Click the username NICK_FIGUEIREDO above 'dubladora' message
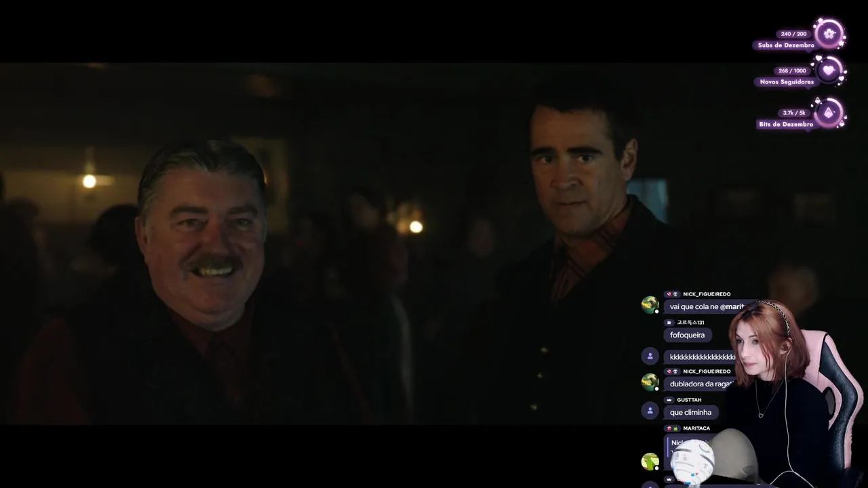 (707, 371)
